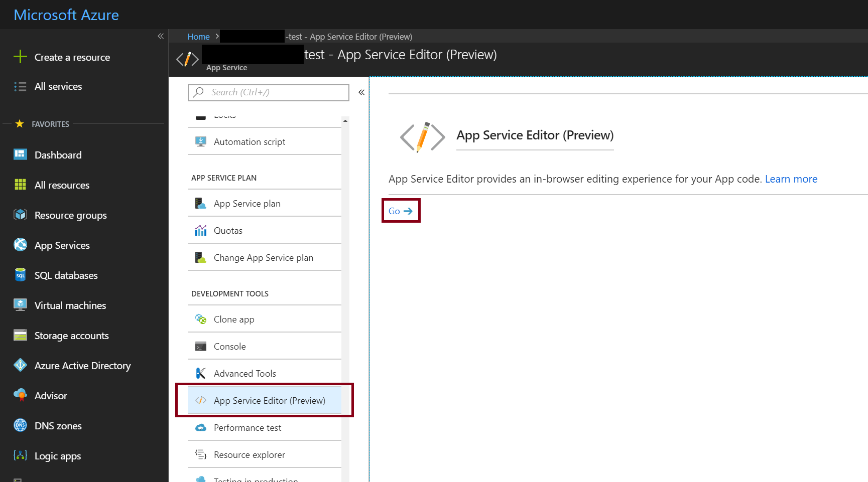Open the Learn more link
The height and width of the screenshot is (482, 868).
click(x=791, y=179)
